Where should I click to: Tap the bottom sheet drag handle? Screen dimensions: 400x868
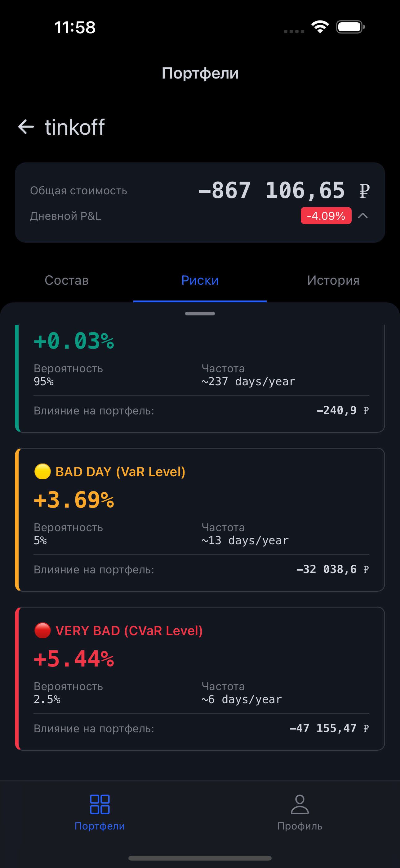(200, 314)
